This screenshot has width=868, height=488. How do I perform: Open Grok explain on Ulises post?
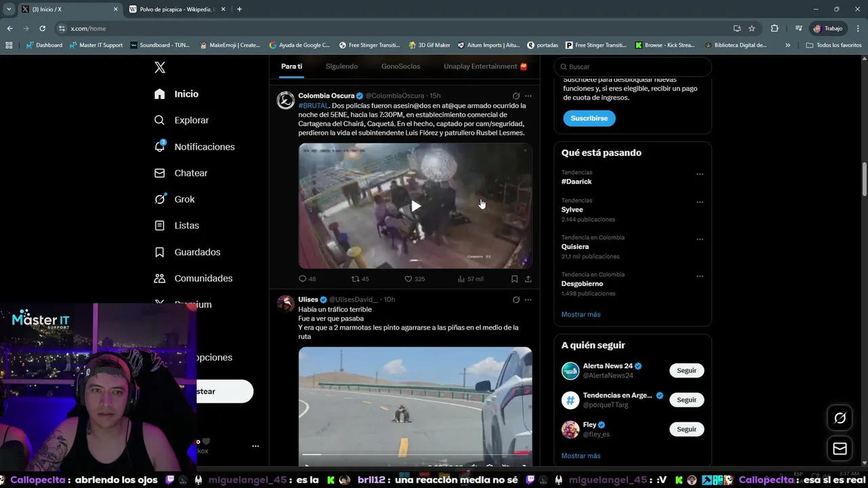[516, 300]
